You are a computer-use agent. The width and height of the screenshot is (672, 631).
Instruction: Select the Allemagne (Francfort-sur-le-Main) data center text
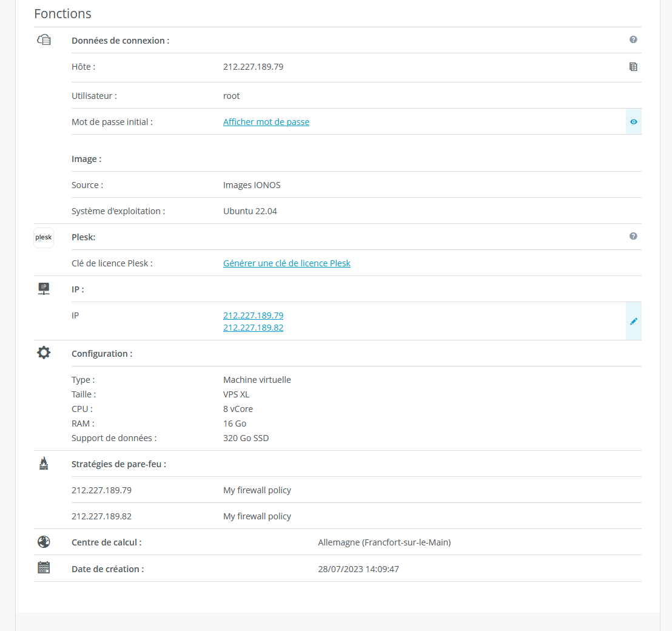[385, 542]
